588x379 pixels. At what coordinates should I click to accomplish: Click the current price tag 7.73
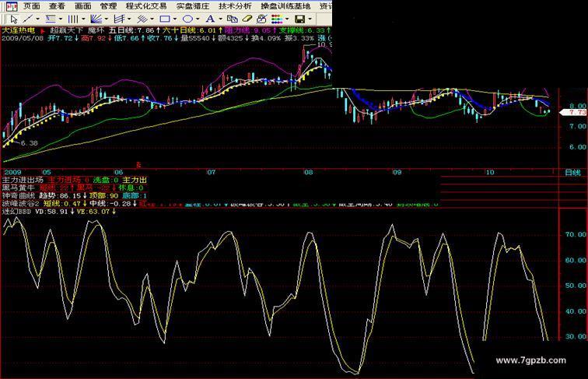click(573, 112)
